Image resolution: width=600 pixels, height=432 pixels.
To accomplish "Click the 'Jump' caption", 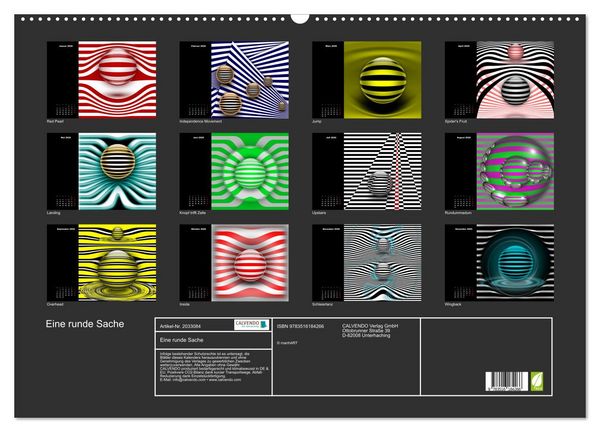I will pyautogui.click(x=317, y=121).
